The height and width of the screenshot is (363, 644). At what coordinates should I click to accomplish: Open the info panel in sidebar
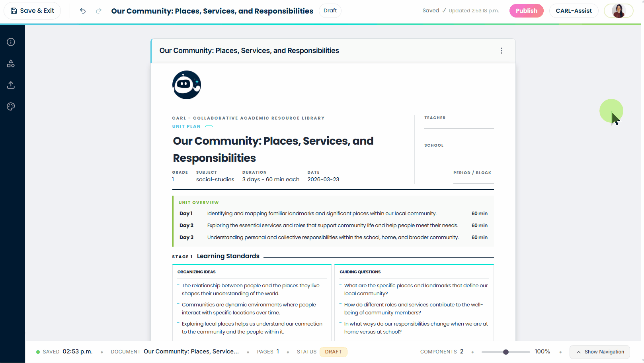click(x=11, y=42)
